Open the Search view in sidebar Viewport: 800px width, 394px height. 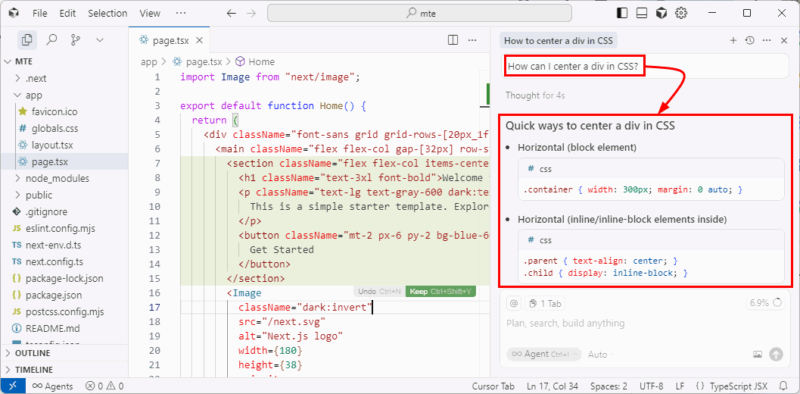52,40
